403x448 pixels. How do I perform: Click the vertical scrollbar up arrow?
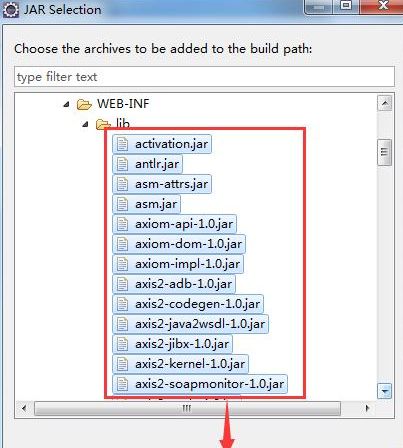[385, 103]
